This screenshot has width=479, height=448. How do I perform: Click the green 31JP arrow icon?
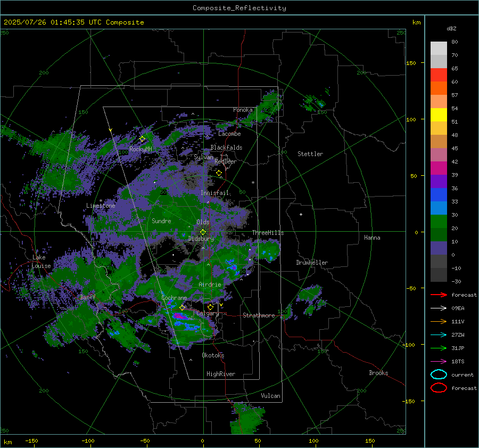pos(439,348)
